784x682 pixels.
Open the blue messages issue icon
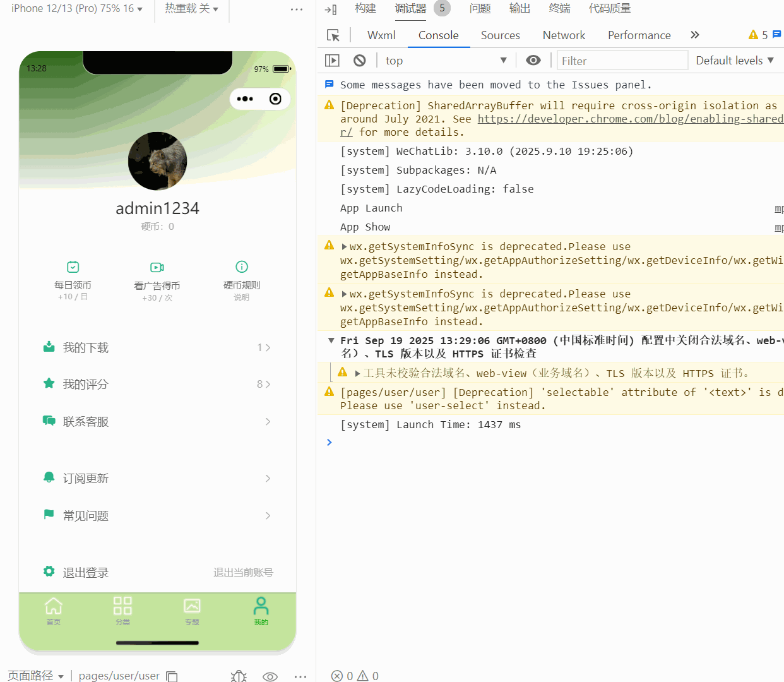[x=777, y=35]
